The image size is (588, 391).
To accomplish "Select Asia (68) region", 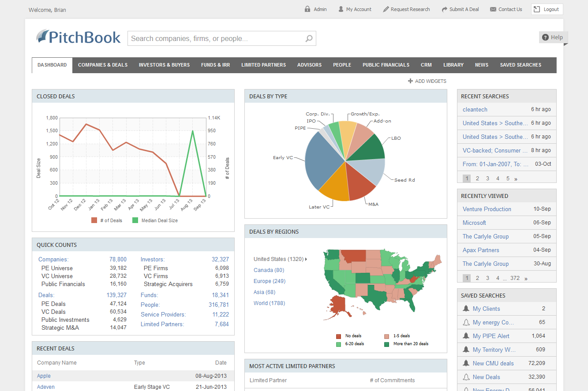I will [265, 292].
